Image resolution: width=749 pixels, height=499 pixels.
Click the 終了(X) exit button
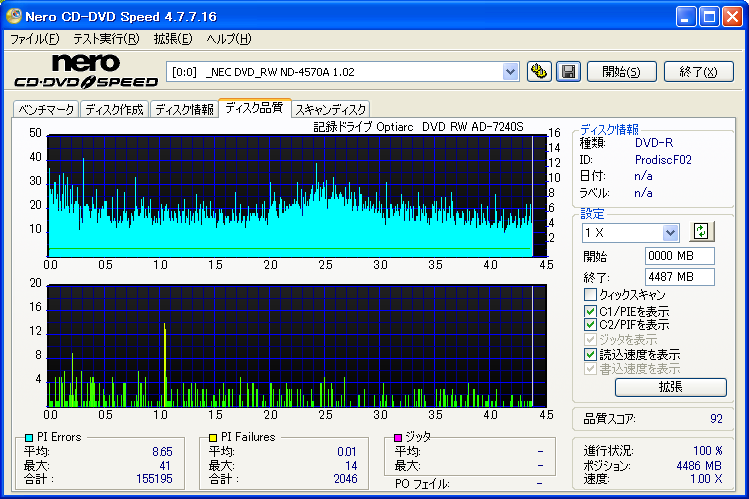(699, 72)
